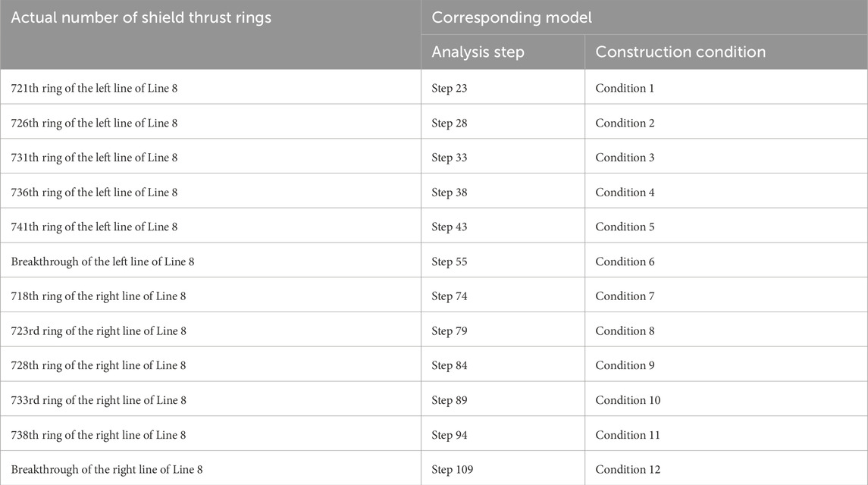Select the '733rd ring of the right line' cell
The width and height of the screenshot is (868, 485).
(x=210, y=399)
